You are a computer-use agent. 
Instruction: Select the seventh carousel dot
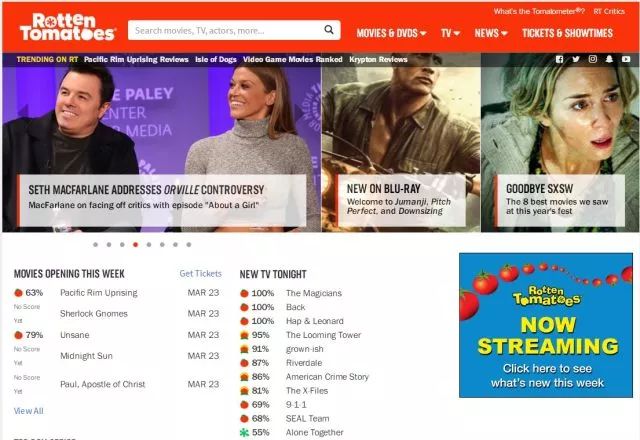click(176, 244)
